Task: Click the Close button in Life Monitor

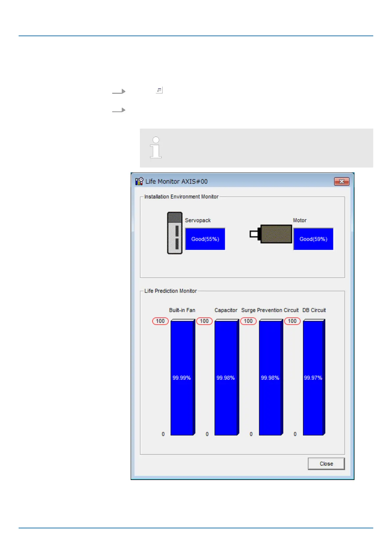Action: 326,464
